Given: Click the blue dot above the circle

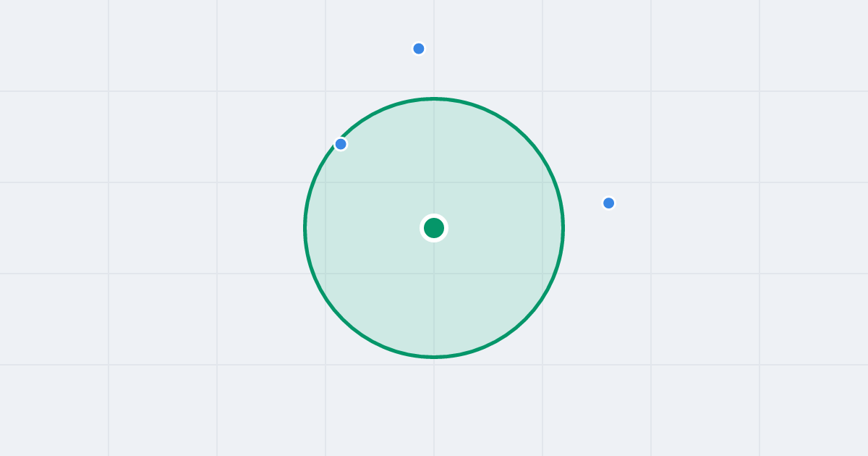Looking at the screenshot, I should pos(419,48).
